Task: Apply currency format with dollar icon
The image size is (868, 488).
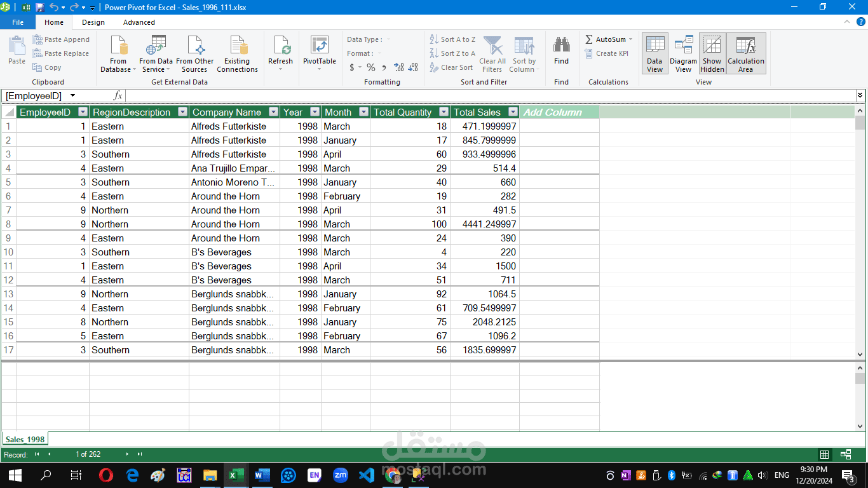Action: click(x=352, y=67)
